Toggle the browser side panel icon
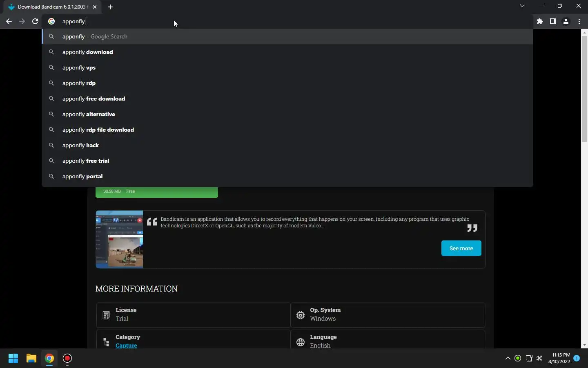Image resolution: width=588 pixels, height=368 pixels. (x=553, y=21)
